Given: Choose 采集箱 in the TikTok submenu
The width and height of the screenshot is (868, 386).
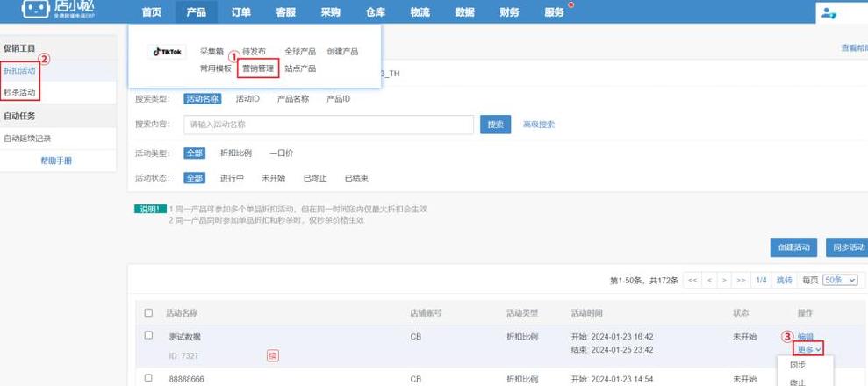Looking at the screenshot, I should [x=212, y=52].
